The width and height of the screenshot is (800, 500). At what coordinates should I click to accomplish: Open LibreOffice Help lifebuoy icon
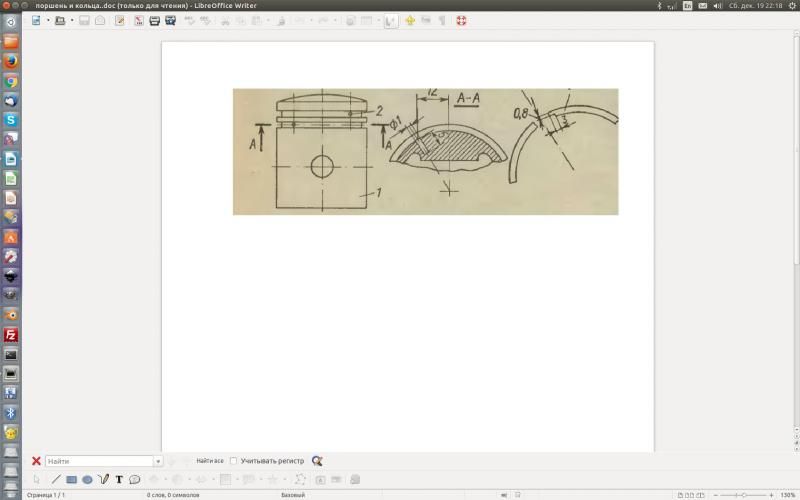pos(461,20)
